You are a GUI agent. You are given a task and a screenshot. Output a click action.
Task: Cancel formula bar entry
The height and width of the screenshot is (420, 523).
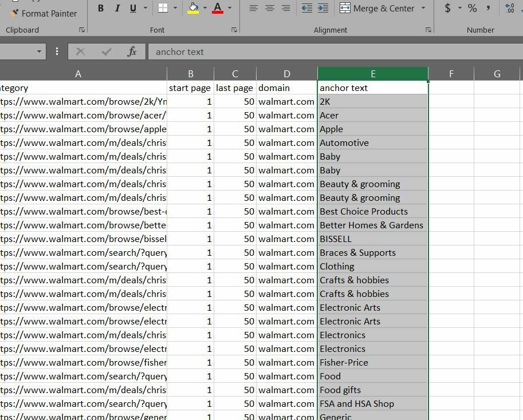(x=80, y=51)
